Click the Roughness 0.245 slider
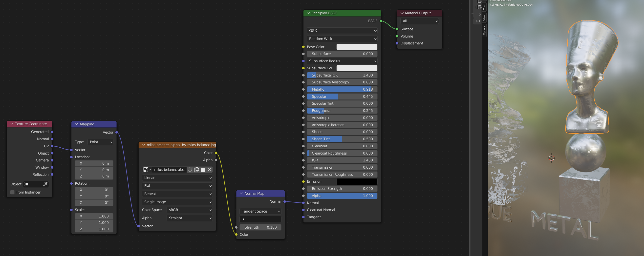 342,111
